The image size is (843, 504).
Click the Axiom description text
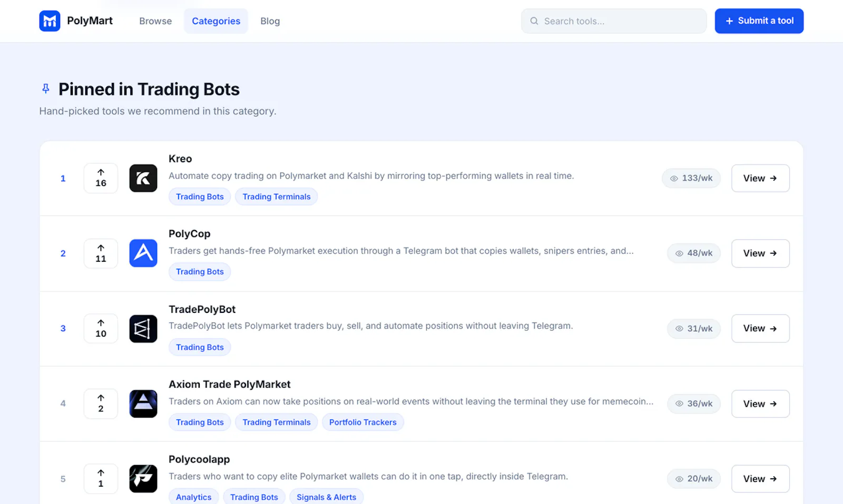pos(411,401)
